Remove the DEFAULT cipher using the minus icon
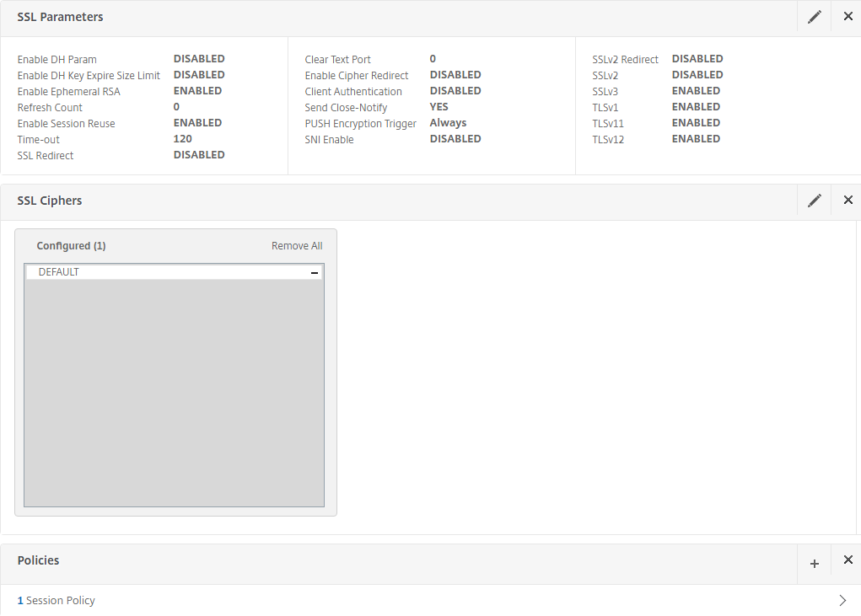Viewport: 861px width, 616px height. point(314,273)
